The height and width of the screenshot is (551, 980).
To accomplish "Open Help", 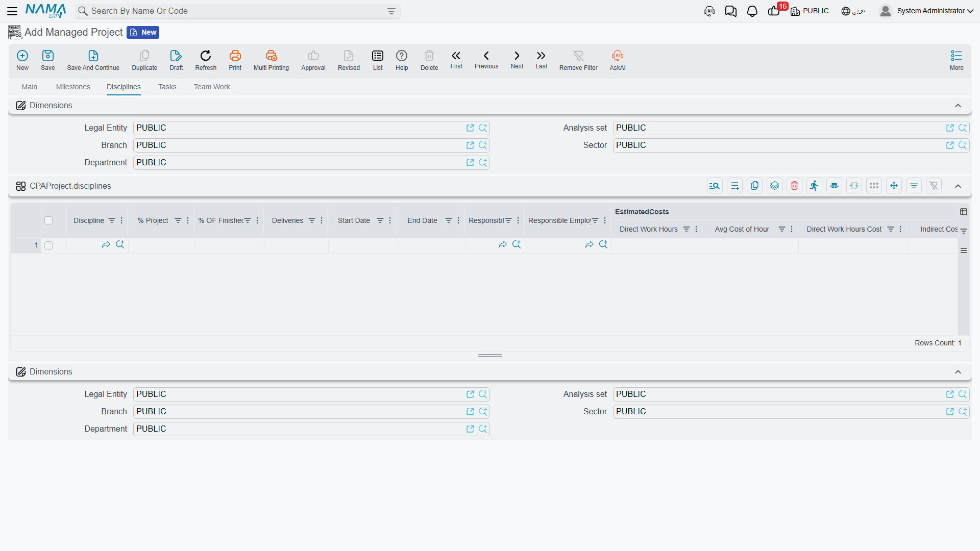I will pos(402,60).
